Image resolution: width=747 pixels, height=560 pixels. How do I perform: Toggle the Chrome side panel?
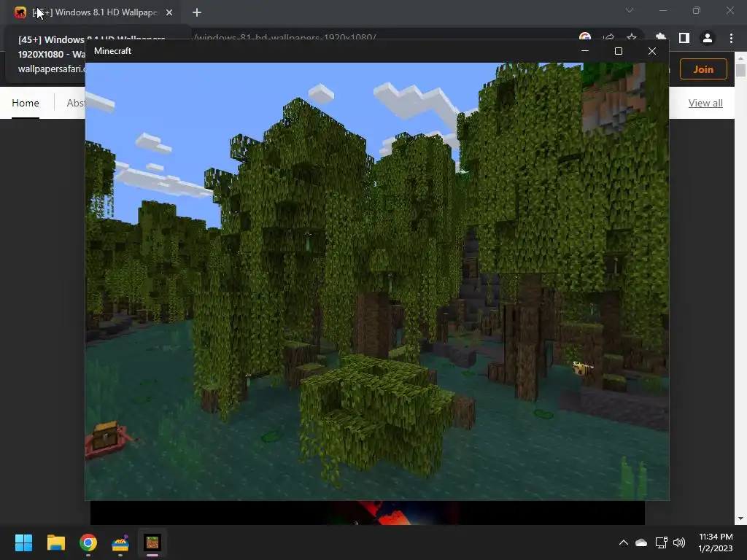point(684,38)
